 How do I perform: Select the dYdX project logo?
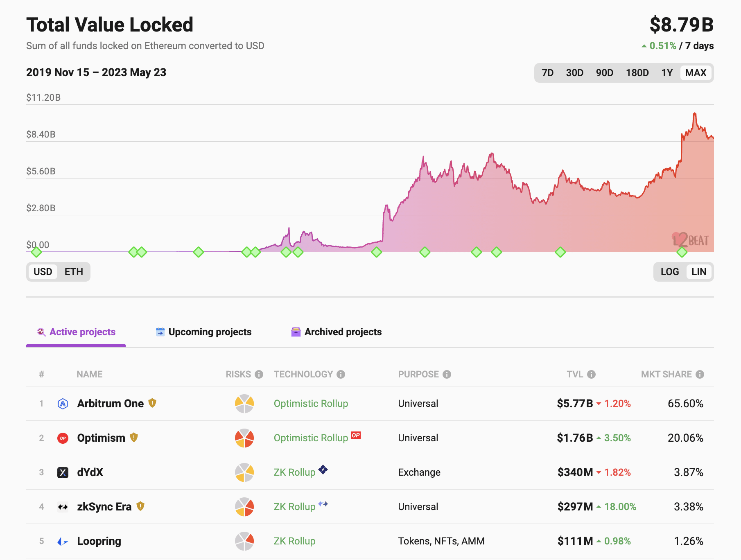(x=62, y=472)
